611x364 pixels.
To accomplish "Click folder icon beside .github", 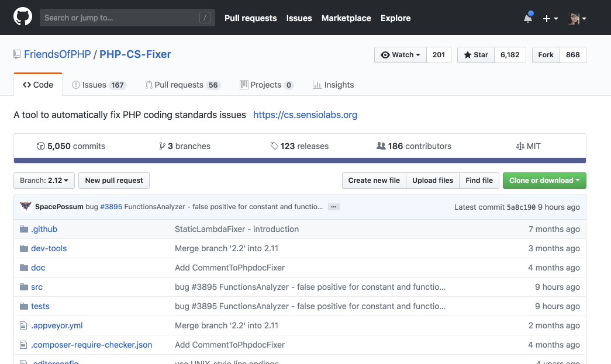I will 24,229.
